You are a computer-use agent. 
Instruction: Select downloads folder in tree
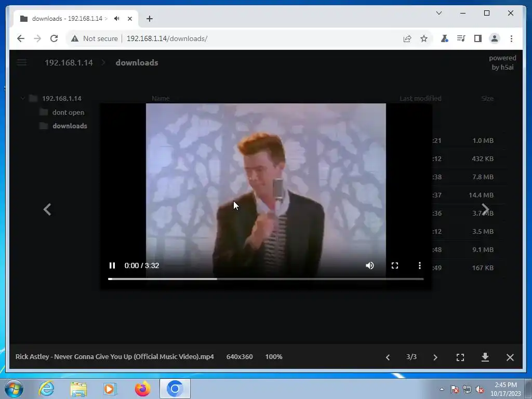(x=70, y=126)
